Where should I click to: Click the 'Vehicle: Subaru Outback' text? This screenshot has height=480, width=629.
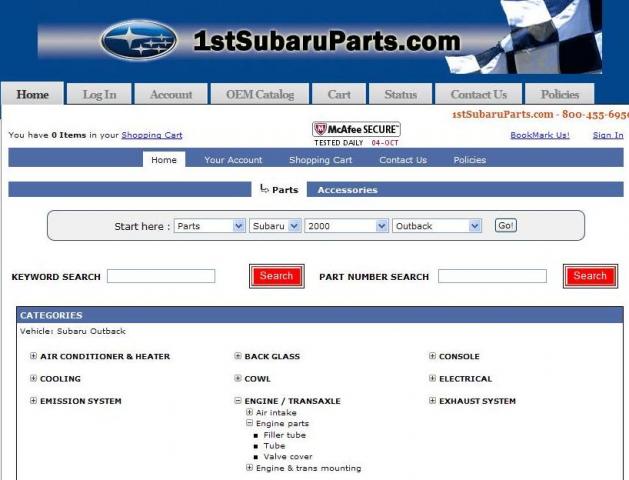tap(73, 331)
